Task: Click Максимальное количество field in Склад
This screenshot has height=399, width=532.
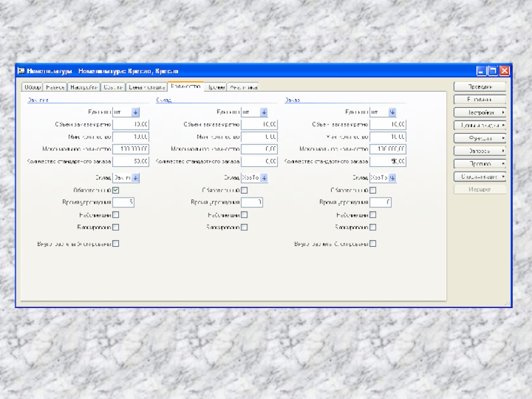Action: click(259, 149)
